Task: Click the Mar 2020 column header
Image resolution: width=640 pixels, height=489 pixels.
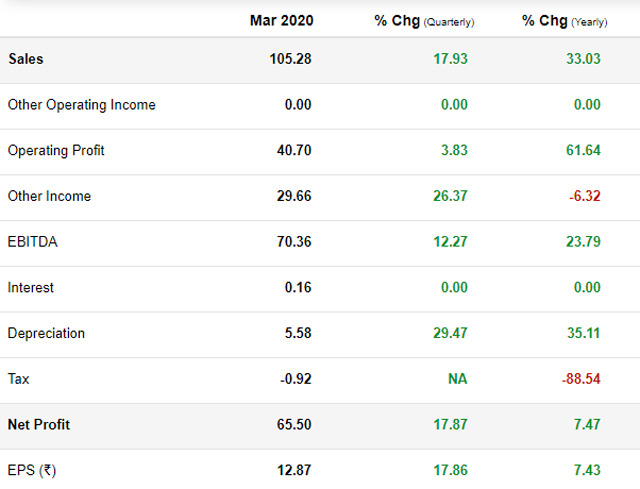Action: [280, 20]
